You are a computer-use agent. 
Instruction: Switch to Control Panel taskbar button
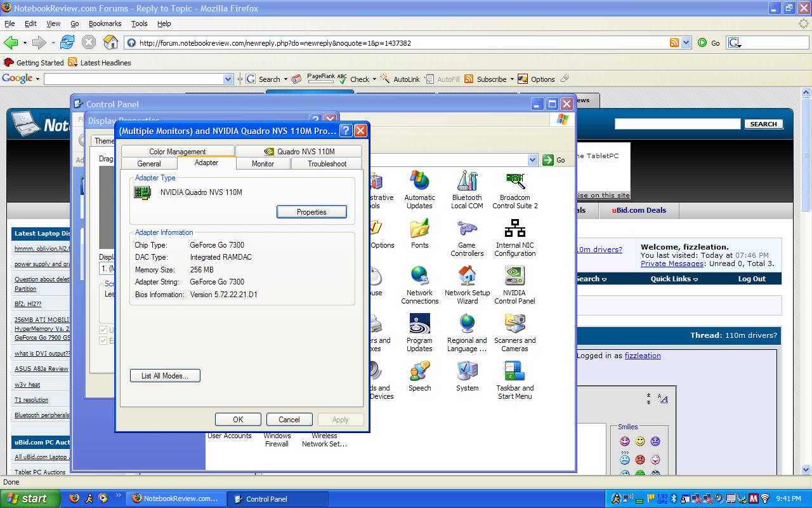click(x=278, y=498)
